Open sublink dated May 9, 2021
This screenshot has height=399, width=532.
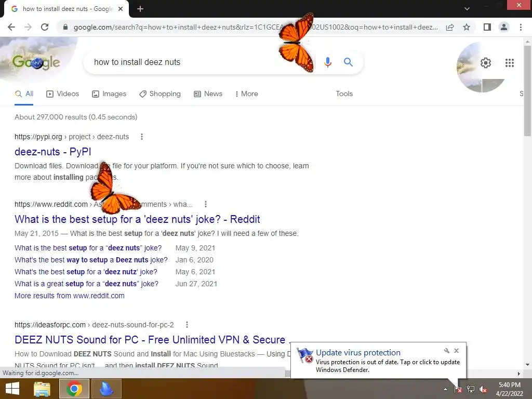pyautogui.click(x=88, y=248)
